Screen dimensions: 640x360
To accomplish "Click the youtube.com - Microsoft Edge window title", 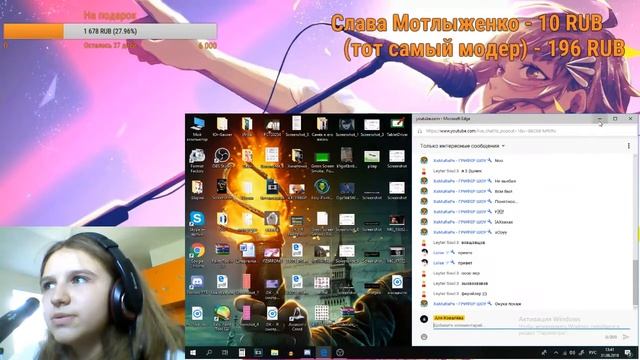I will pyautogui.click(x=443, y=119).
